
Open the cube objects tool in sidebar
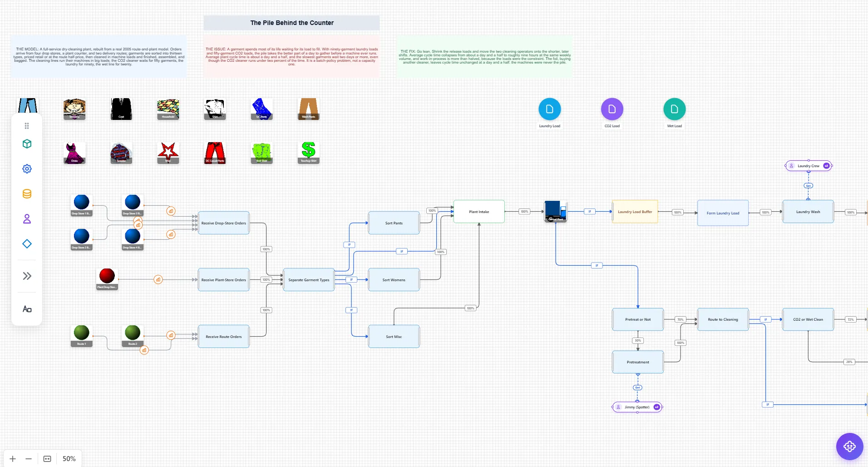pos(27,144)
